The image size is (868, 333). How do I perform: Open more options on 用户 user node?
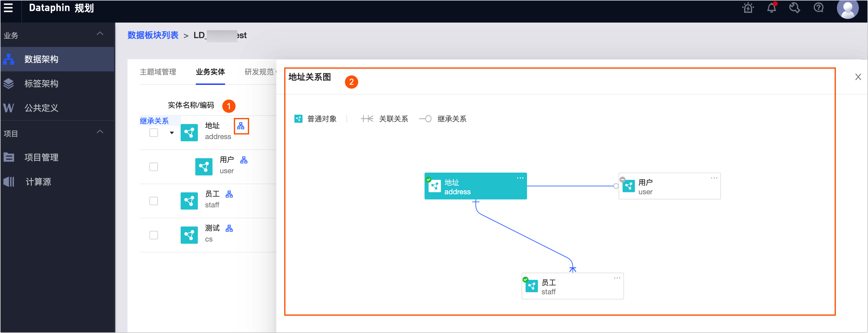tap(714, 178)
